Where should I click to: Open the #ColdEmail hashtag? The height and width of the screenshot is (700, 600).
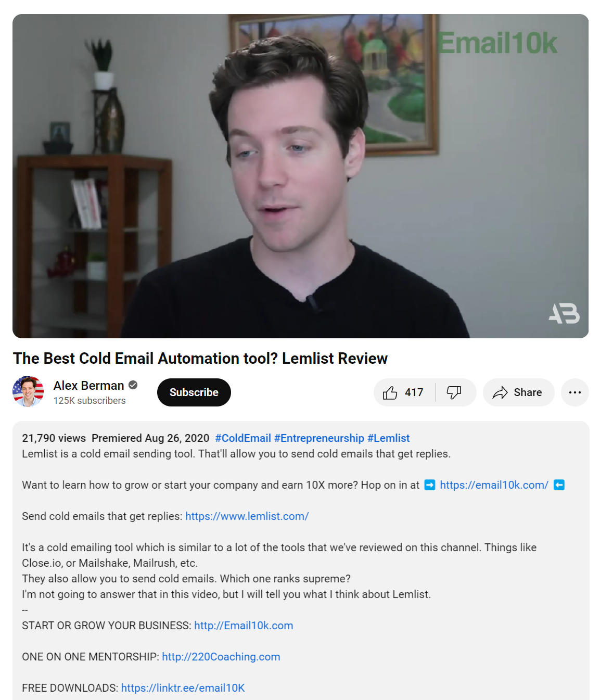243,438
